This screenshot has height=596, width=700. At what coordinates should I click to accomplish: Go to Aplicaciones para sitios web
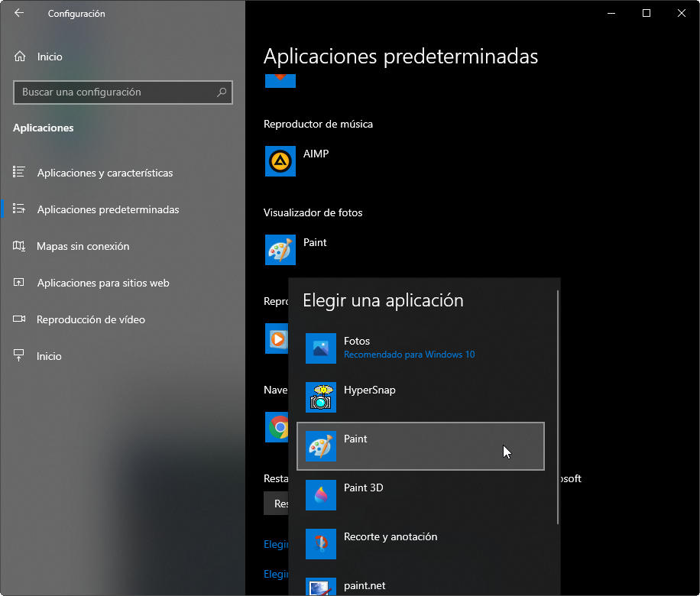click(103, 283)
